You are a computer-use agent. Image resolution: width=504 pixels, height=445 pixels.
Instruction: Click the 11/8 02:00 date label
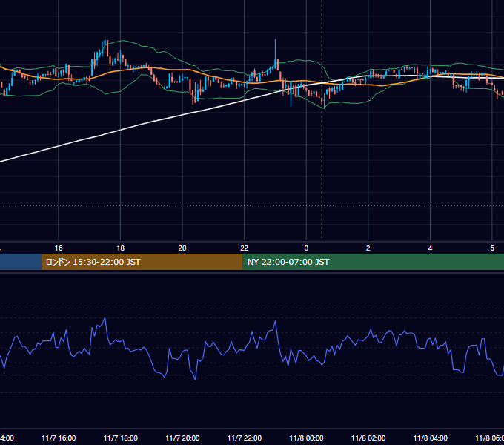[368, 438]
